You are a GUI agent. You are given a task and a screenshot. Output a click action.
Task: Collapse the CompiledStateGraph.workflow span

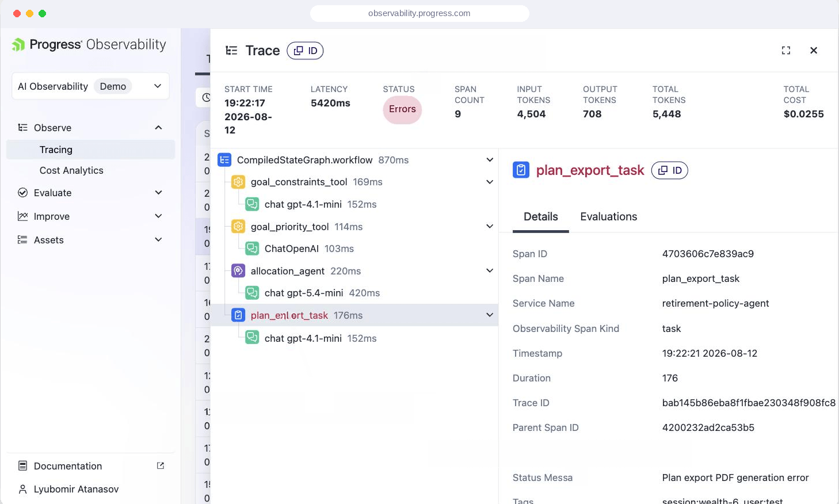click(490, 160)
